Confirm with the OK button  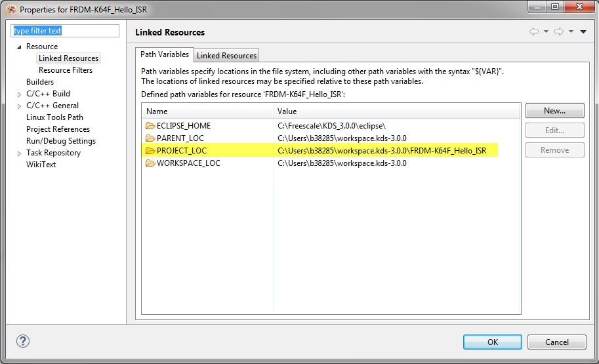492,342
